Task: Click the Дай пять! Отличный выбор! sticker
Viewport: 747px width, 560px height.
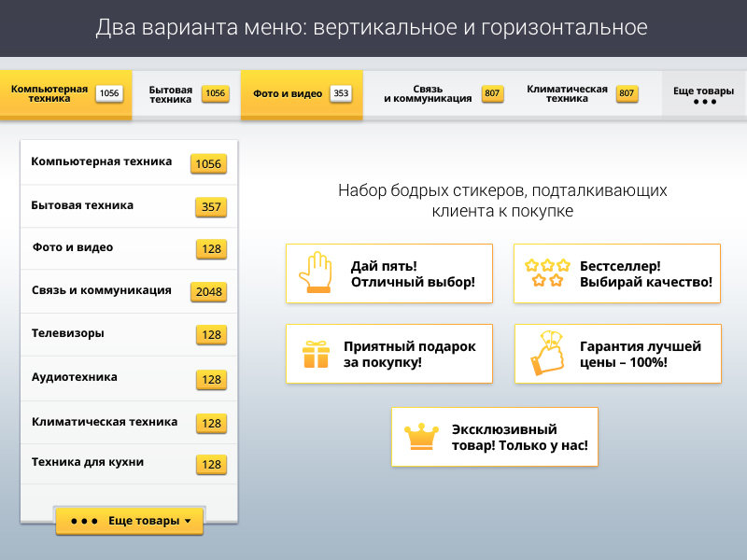Action: point(389,273)
